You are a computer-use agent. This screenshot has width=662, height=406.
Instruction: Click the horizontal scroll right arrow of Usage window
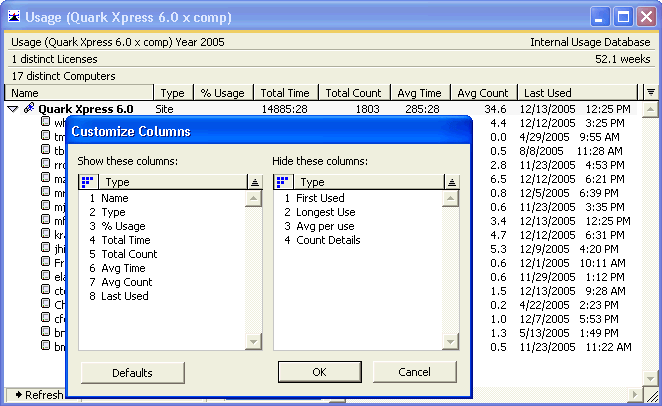pyautogui.click(x=634, y=395)
